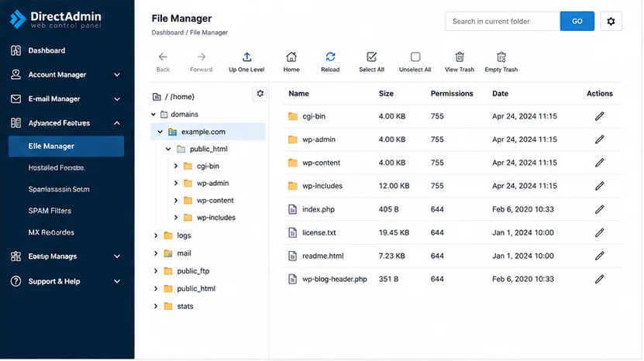
Task: Expand the public_ftp tree folder
Action: [x=156, y=271]
